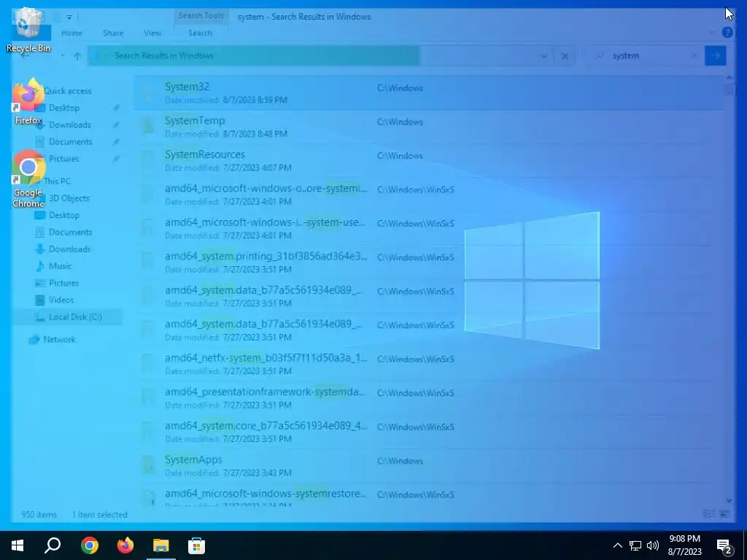747x560 pixels.
Task: Click the taskbar clock showing 9:08 PM
Action: (684, 545)
